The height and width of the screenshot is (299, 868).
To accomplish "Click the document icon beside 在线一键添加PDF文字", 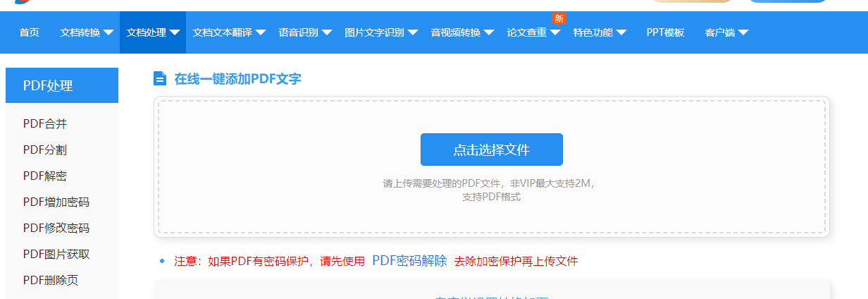I will 160,78.
